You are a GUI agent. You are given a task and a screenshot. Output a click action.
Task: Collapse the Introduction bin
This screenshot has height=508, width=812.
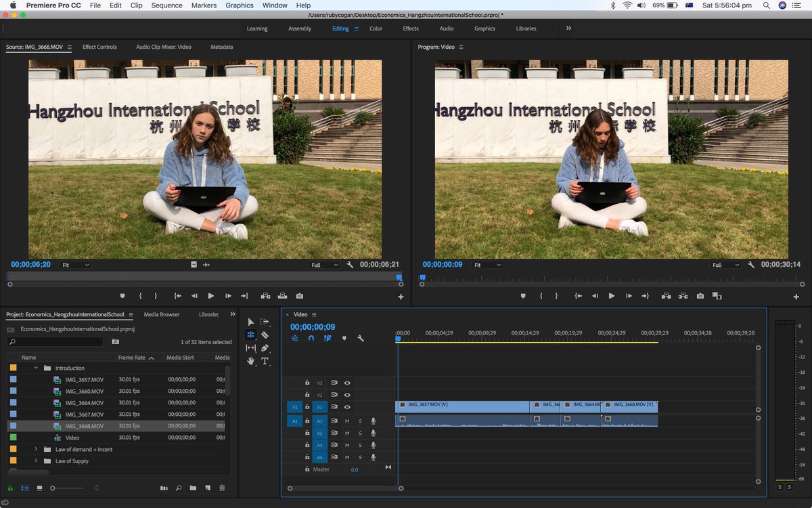(36, 368)
